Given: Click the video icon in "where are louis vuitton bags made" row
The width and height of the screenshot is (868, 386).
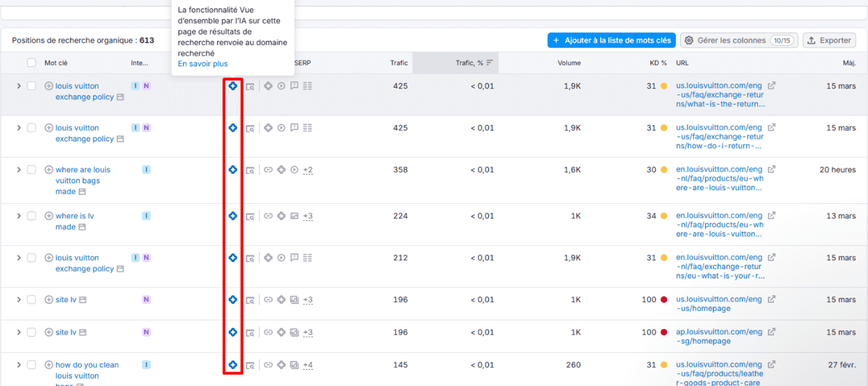Looking at the screenshot, I should click(x=294, y=170).
